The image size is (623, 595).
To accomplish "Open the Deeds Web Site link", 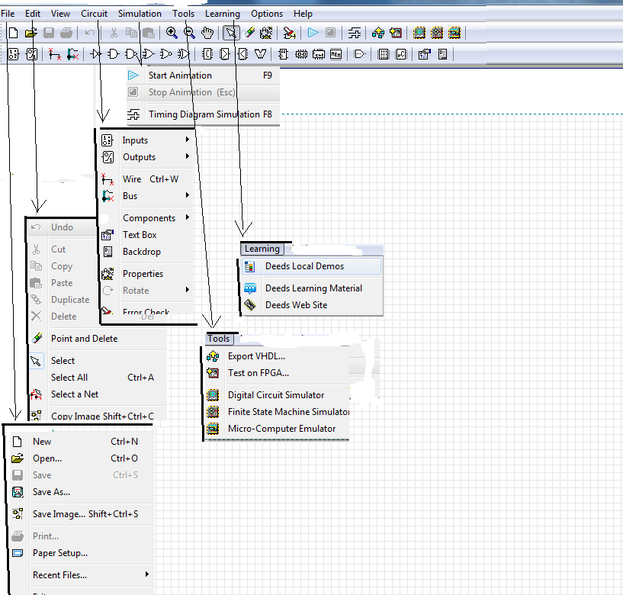I will click(x=295, y=305).
